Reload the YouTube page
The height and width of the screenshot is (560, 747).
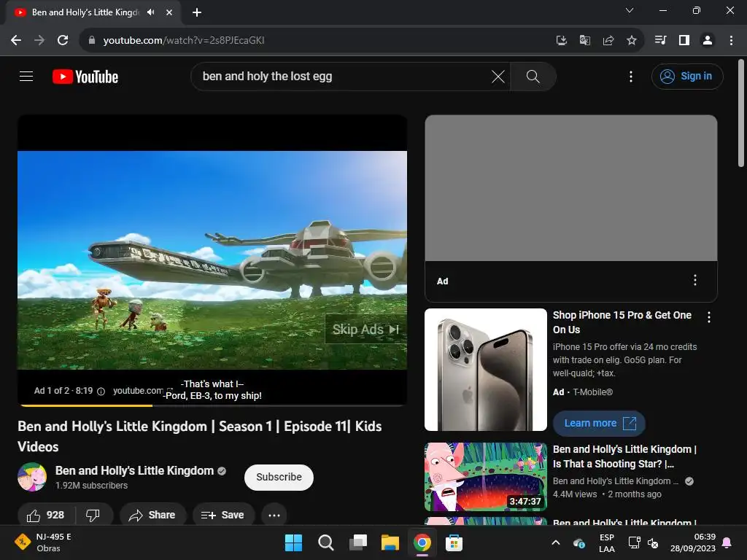pyautogui.click(x=63, y=40)
